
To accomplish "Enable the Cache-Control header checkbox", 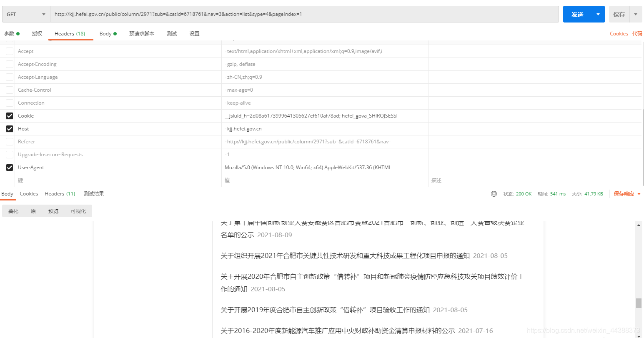I will 10,90.
